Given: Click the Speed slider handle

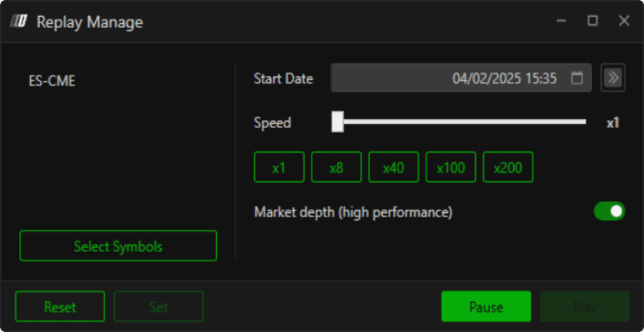Looking at the screenshot, I should (x=337, y=122).
